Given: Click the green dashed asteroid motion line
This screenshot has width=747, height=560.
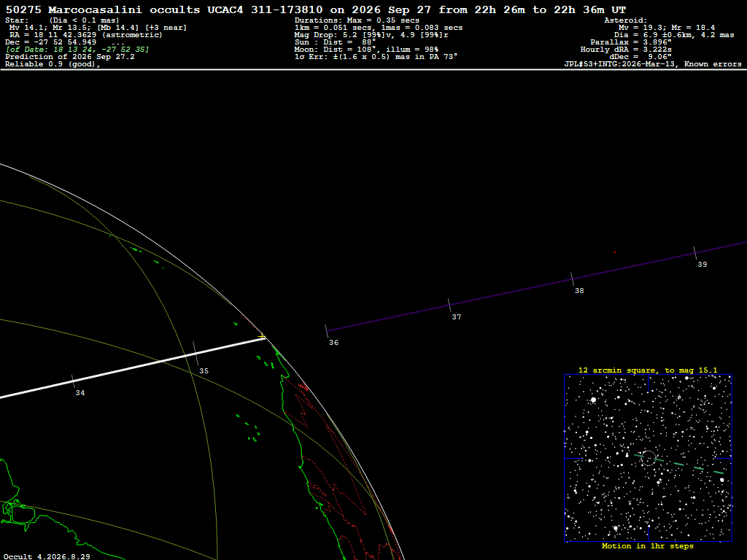Looking at the screenshot, I should (679, 464).
